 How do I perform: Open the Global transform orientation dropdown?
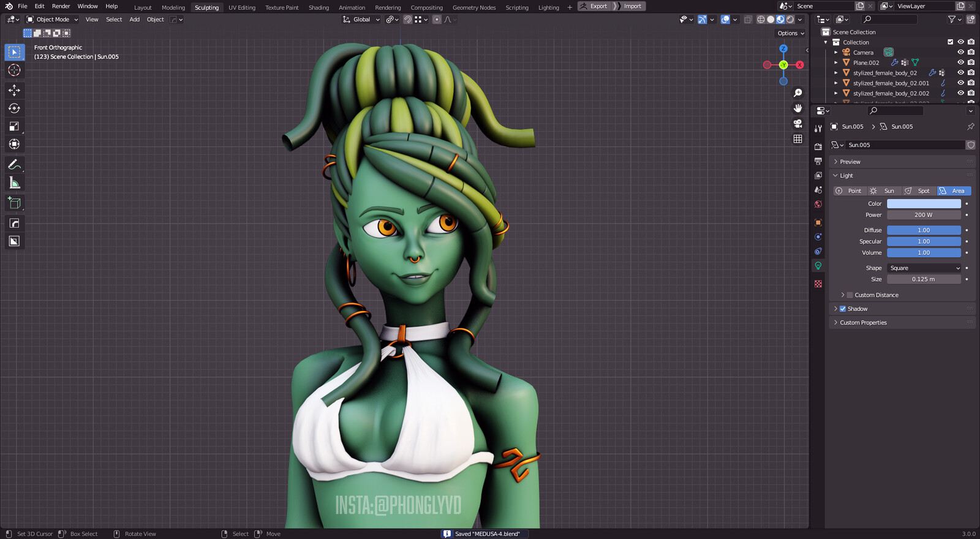pyautogui.click(x=361, y=20)
